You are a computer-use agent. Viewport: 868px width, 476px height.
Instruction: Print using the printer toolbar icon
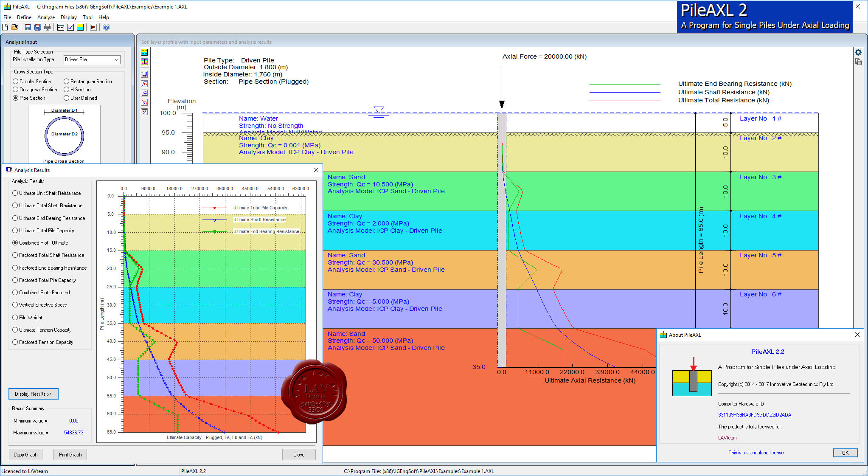[48, 27]
